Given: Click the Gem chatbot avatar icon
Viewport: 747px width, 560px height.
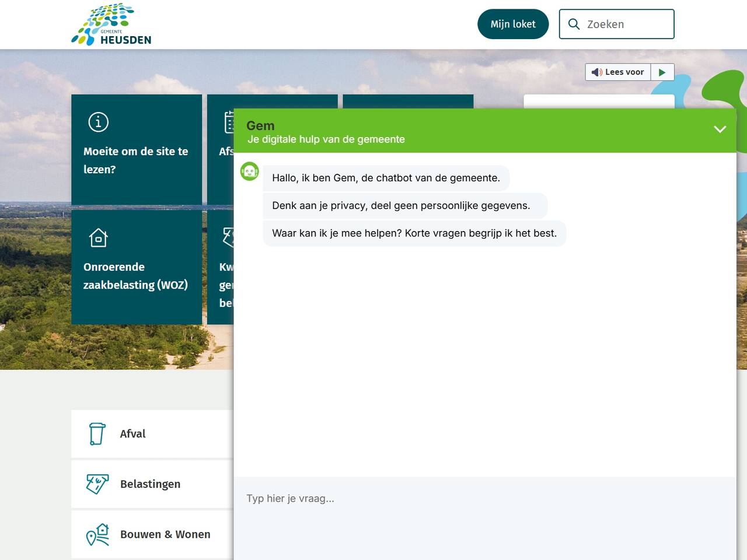Looking at the screenshot, I should pos(250,171).
